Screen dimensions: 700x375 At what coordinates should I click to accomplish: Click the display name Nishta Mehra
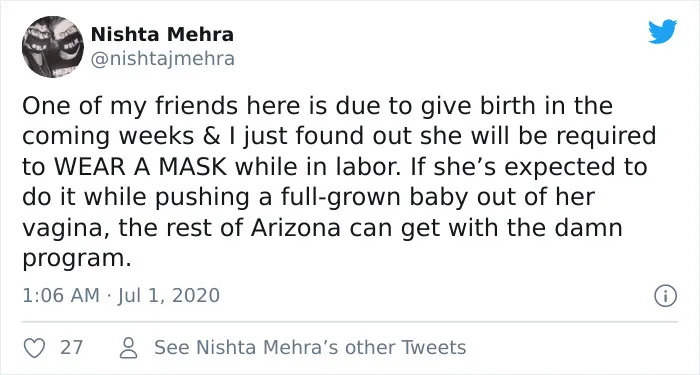[162, 35]
